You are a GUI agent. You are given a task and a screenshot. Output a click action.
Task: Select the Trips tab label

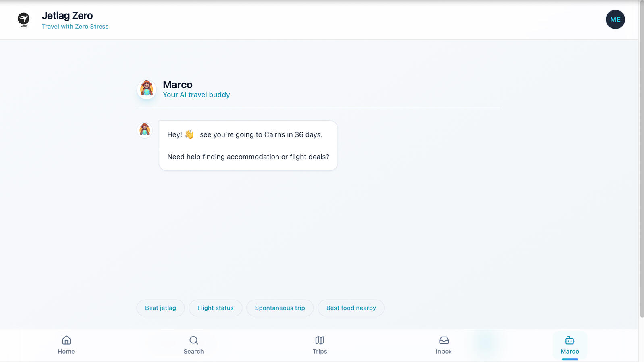pos(320,352)
